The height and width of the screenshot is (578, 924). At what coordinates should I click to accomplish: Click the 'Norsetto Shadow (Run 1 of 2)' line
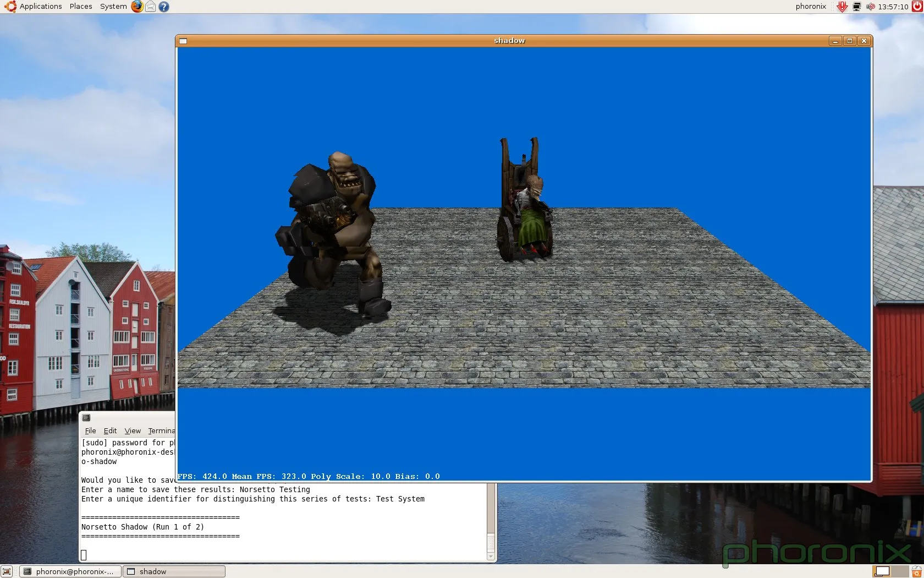(142, 527)
